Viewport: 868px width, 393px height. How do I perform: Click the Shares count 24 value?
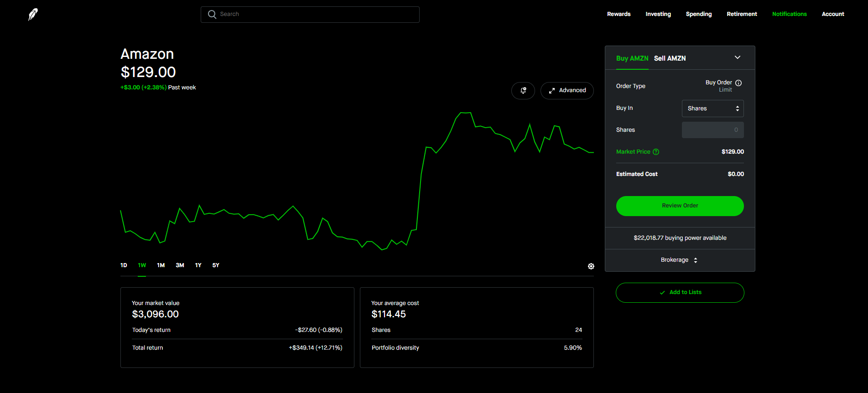pos(578,330)
